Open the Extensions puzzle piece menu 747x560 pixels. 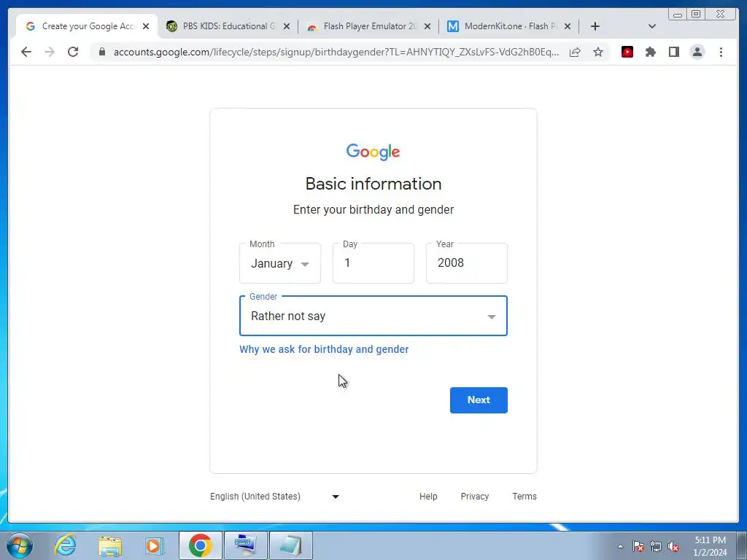tap(651, 52)
